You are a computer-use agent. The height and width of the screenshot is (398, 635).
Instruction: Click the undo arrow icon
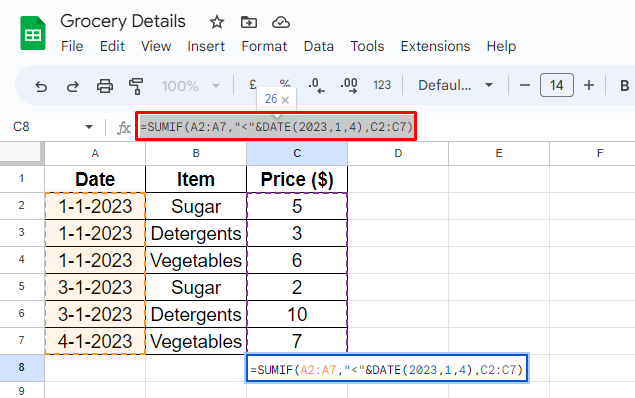[x=41, y=86]
